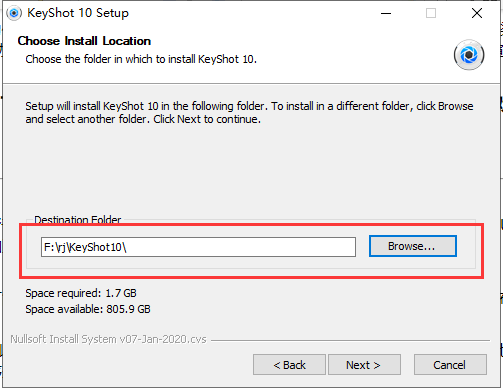Click the 'Nullsoft Install System' version text

[x=108, y=339]
